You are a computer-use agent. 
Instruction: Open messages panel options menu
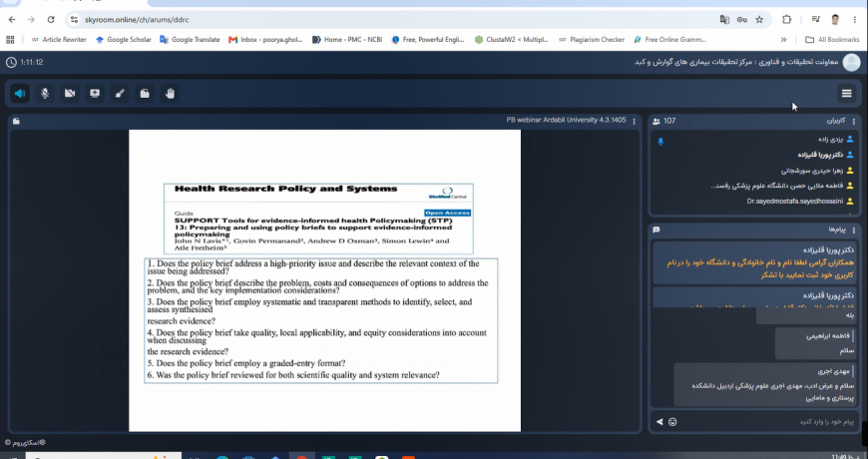[x=854, y=229]
